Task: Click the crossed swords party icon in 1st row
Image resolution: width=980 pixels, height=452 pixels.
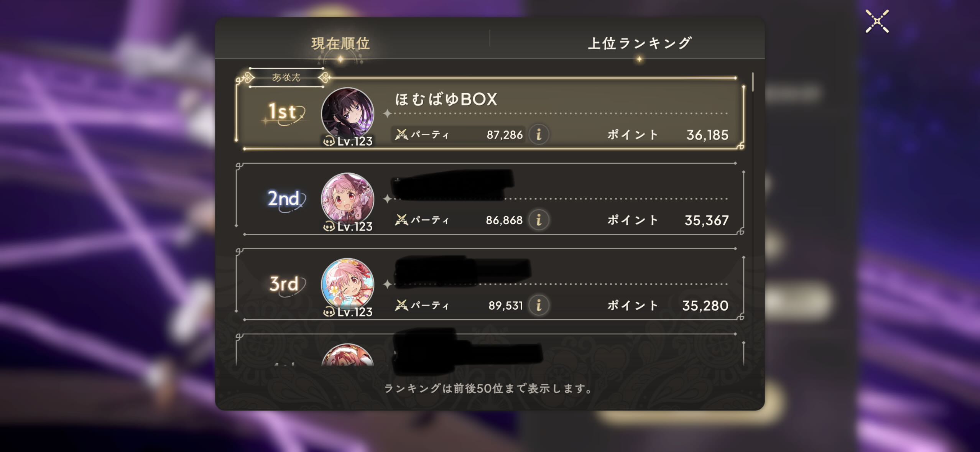Action: [401, 135]
